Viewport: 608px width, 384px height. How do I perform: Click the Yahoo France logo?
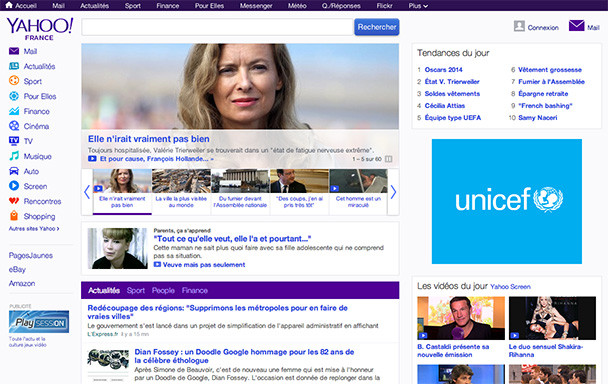click(x=40, y=29)
